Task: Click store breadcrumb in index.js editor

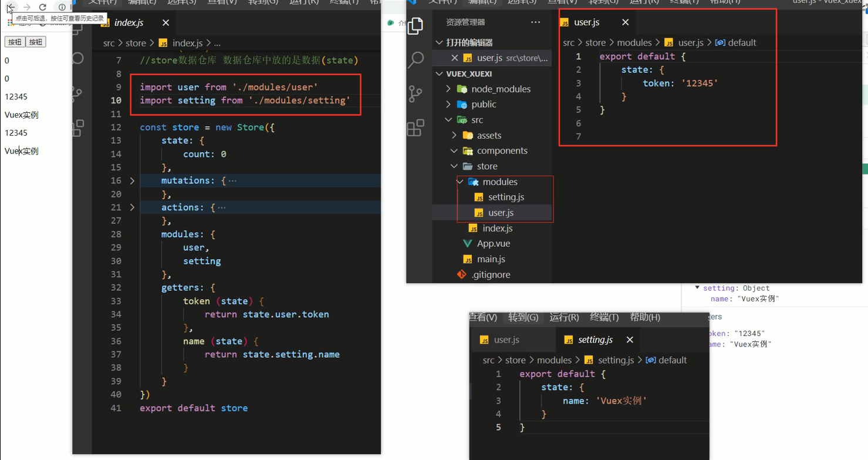Action: tap(136, 43)
